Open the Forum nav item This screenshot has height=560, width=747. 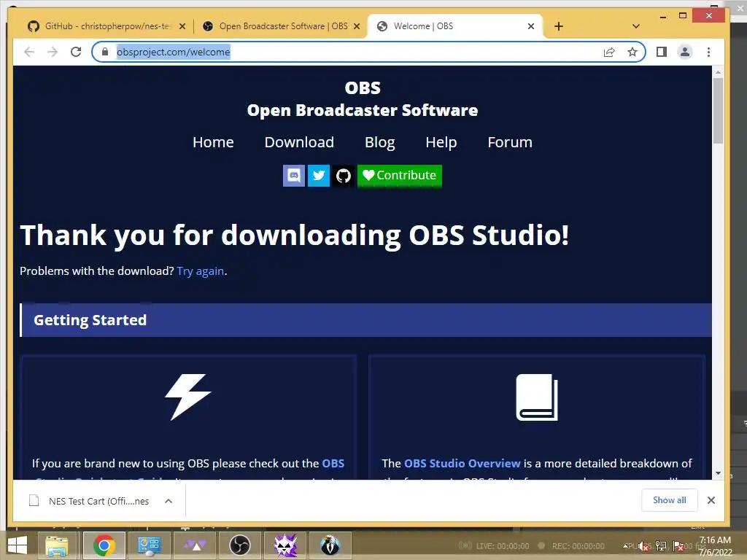(510, 142)
